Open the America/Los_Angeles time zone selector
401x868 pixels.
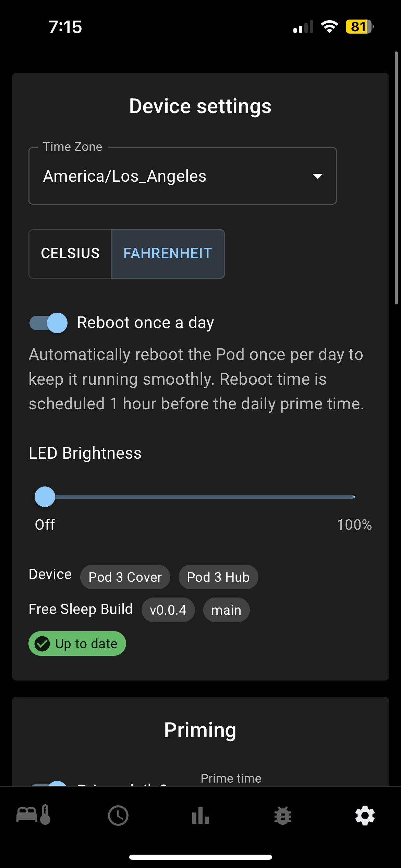click(x=183, y=176)
